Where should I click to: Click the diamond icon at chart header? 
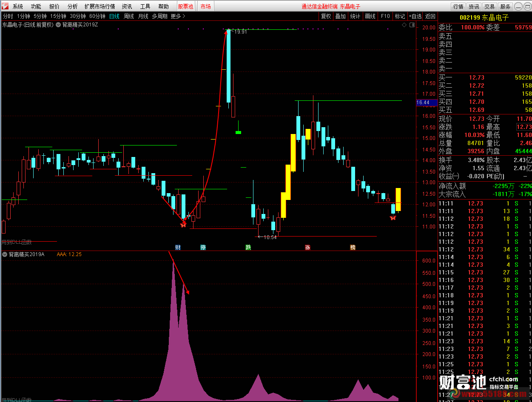pos(404,25)
